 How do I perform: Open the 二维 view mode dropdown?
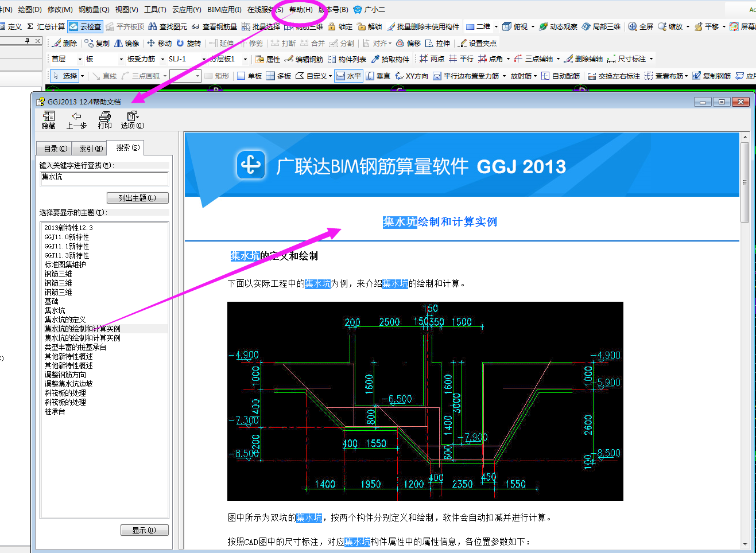tap(497, 26)
